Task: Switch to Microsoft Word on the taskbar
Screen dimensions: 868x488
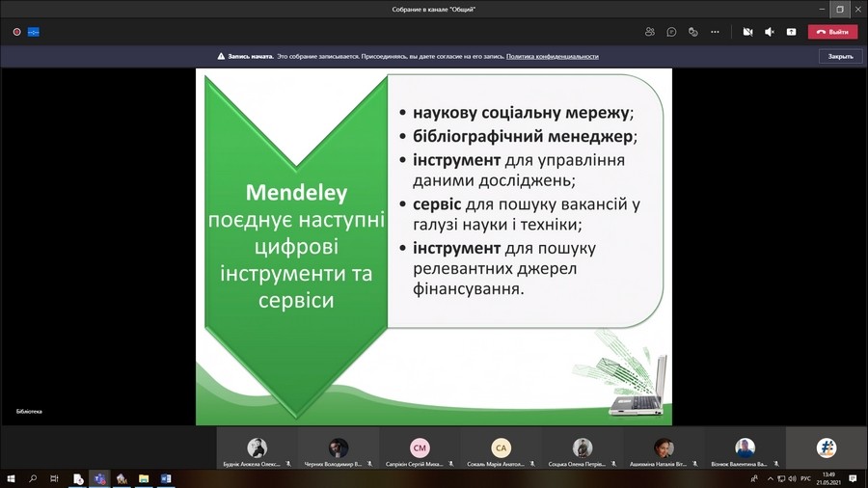Action: coord(166,479)
